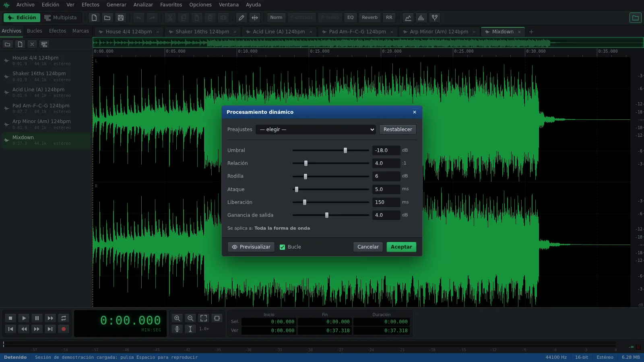Screen dimensions: 644x362
Task: Switch to the Pad Am-F-C-G 124bpm tab
Action: 357,32
